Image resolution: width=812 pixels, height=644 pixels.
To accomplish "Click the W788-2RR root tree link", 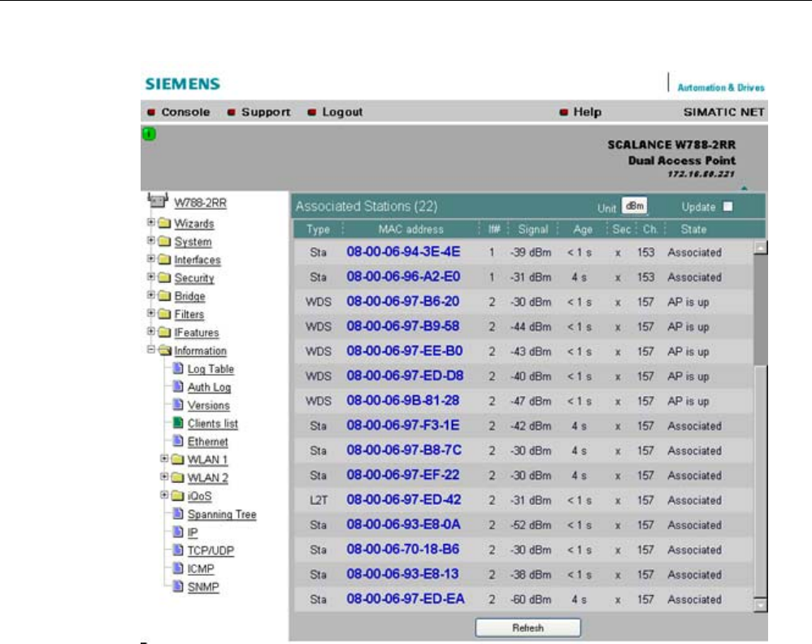I will click(x=201, y=202).
